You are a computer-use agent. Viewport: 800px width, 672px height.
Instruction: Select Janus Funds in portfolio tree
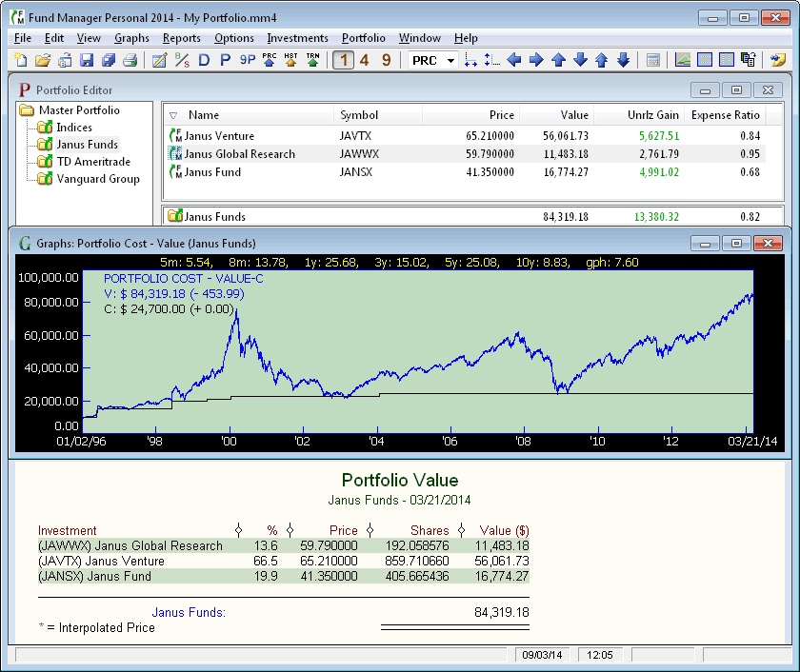(x=77, y=145)
